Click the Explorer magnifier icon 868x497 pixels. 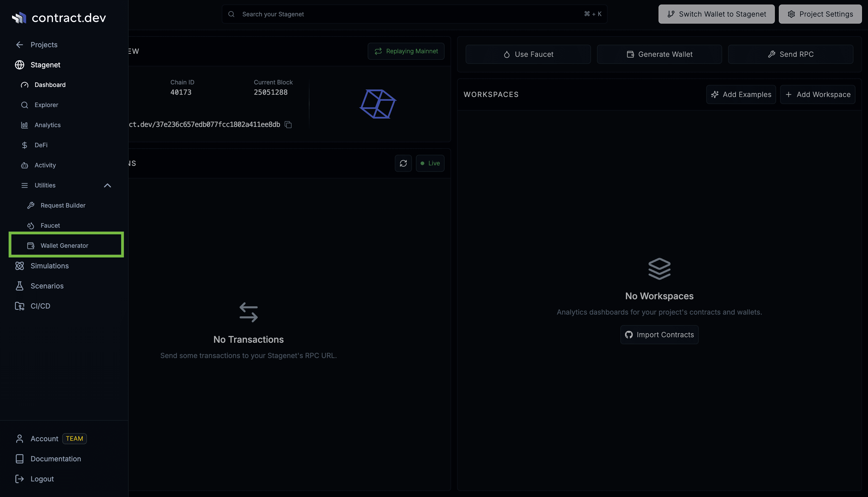click(x=25, y=105)
